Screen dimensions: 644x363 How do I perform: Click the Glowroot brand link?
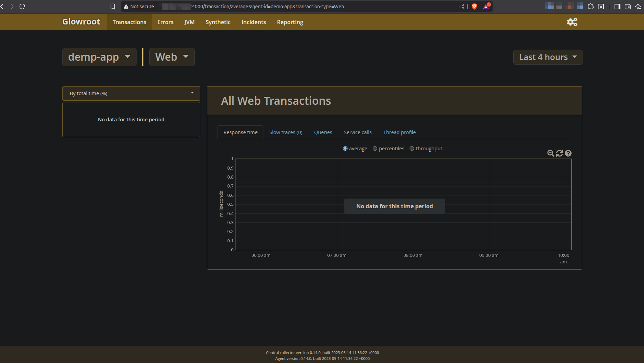pos(81,22)
